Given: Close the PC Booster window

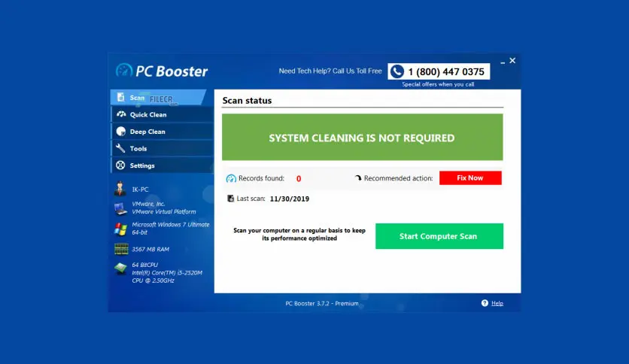Looking at the screenshot, I should click(512, 60).
